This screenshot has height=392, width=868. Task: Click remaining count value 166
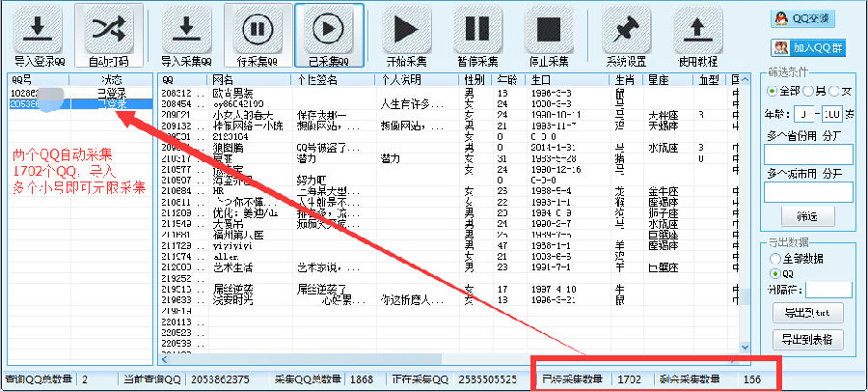752,379
